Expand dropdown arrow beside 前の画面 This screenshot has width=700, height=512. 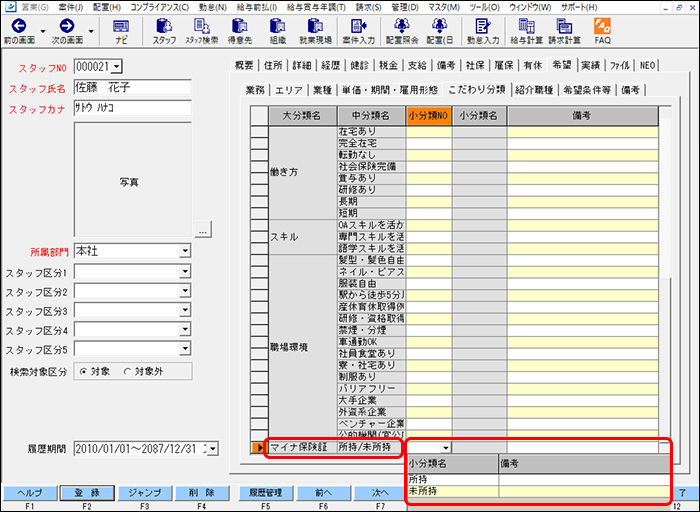click(x=43, y=31)
